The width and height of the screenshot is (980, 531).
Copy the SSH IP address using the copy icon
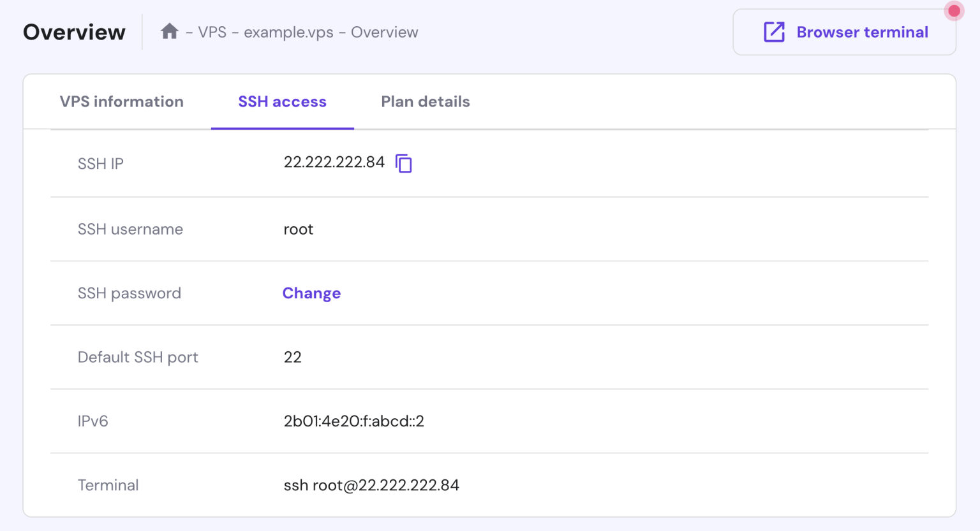[x=404, y=163]
